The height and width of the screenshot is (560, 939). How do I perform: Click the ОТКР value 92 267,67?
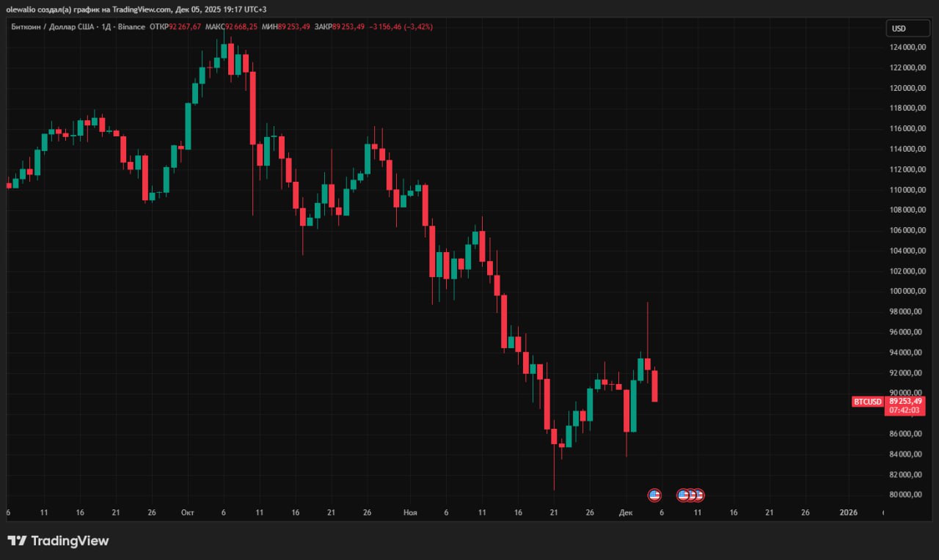pos(185,26)
